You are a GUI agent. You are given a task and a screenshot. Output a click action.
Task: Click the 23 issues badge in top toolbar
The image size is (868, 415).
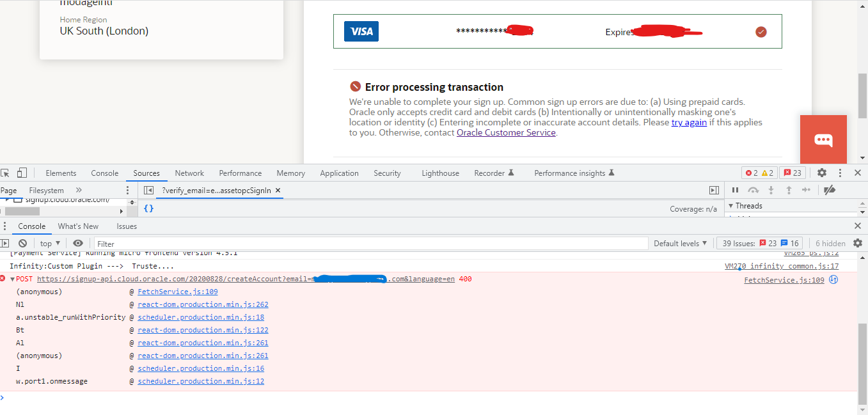(792, 173)
